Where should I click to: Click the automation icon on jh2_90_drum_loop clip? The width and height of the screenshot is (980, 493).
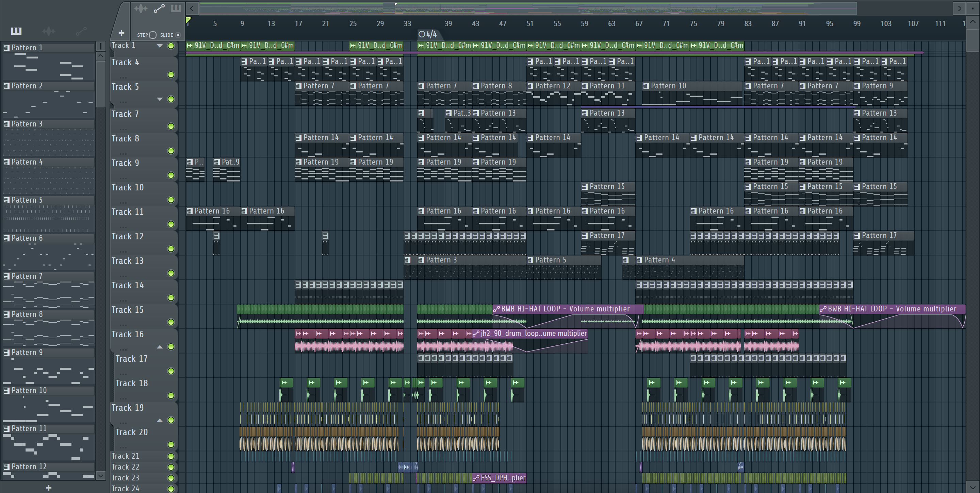click(x=476, y=334)
